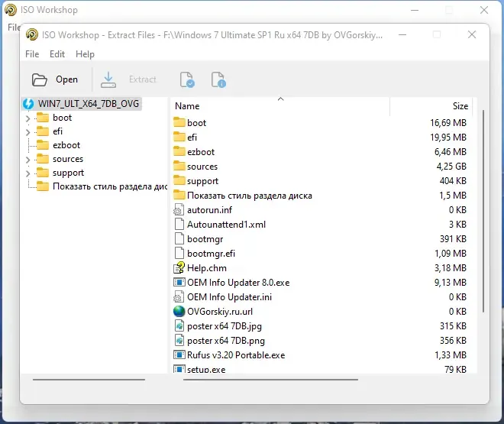
Task: Click the bootmgr blank file icon
Action: pos(179,238)
